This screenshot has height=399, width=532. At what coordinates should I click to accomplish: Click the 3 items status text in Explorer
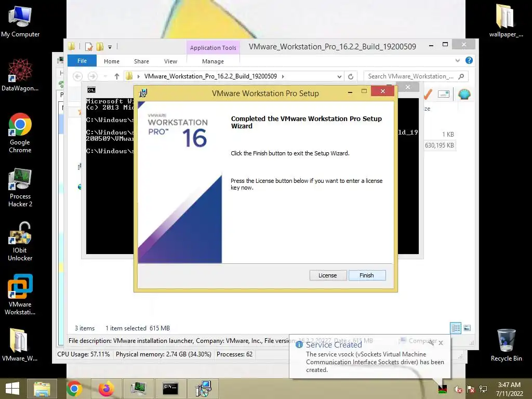[x=85, y=328]
